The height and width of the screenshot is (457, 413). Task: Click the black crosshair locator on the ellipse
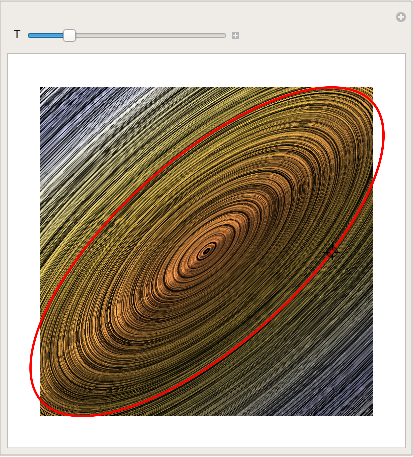[331, 252]
